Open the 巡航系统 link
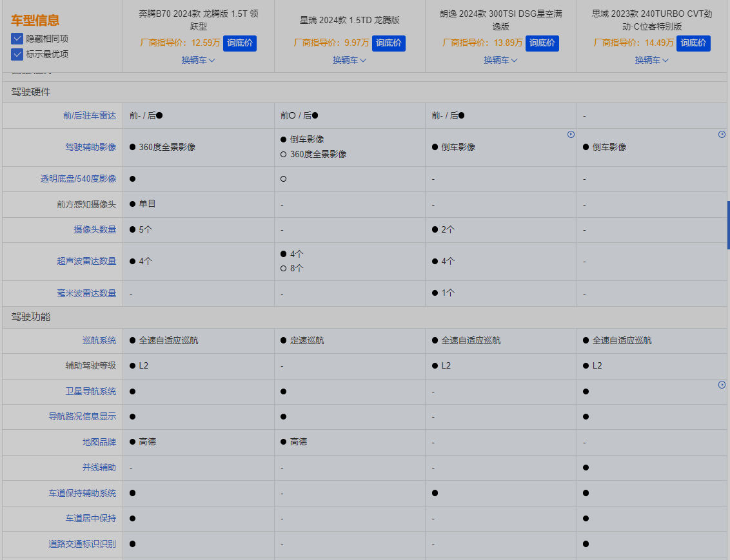This screenshot has width=730, height=560. coord(99,340)
